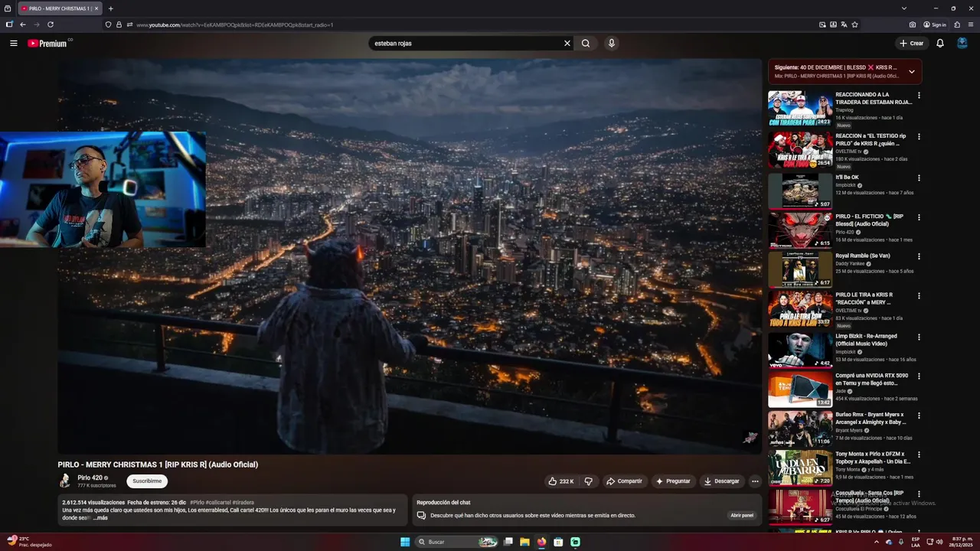Like the video with 232 K likes
This screenshot has height=551, width=980.
tap(560, 481)
